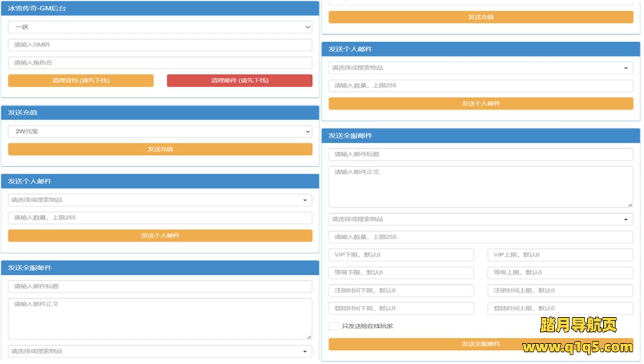This screenshot has width=644, height=364.
Task: Focus the 等级下限 input field
Action: click(401, 273)
